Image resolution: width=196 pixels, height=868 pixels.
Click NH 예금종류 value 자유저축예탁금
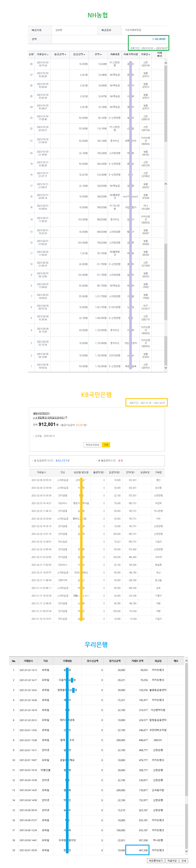[x=133, y=30]
